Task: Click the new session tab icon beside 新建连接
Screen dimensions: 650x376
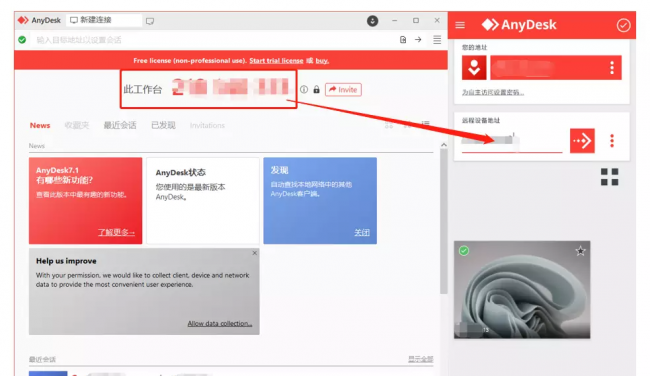Action: pos(150,21)
